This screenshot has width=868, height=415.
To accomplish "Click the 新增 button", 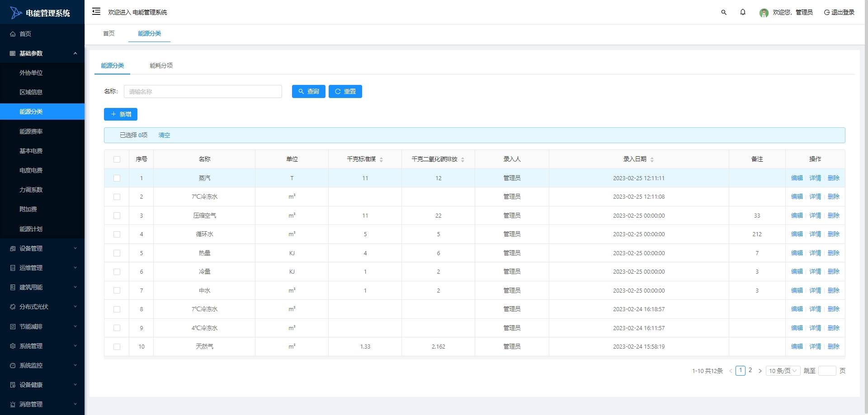I will coord(121,114).
